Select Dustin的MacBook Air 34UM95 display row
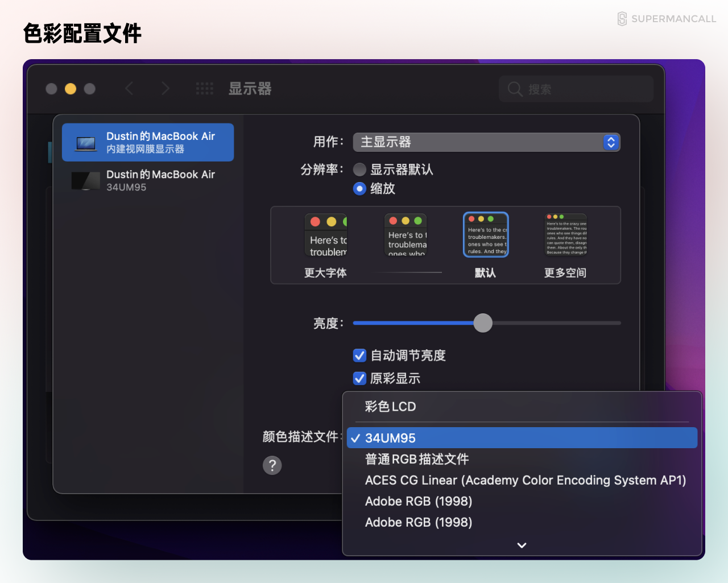Screen dimensions: 728x583 tap(148, 180)
